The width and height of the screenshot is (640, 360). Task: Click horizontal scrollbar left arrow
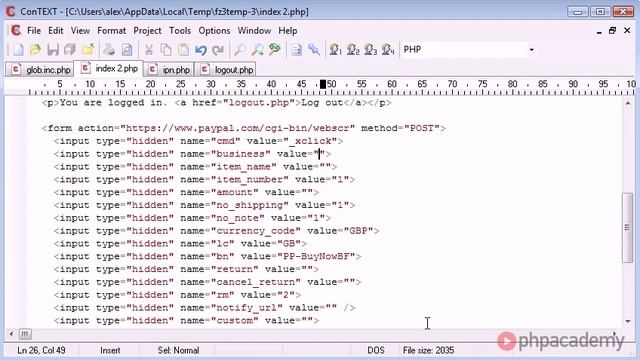(11, 334)
